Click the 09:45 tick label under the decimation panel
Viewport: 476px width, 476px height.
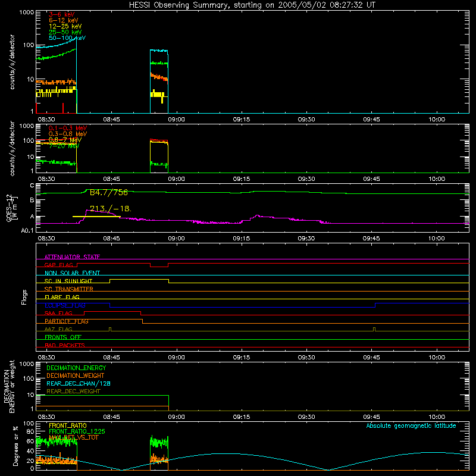[x=371, y=417]
